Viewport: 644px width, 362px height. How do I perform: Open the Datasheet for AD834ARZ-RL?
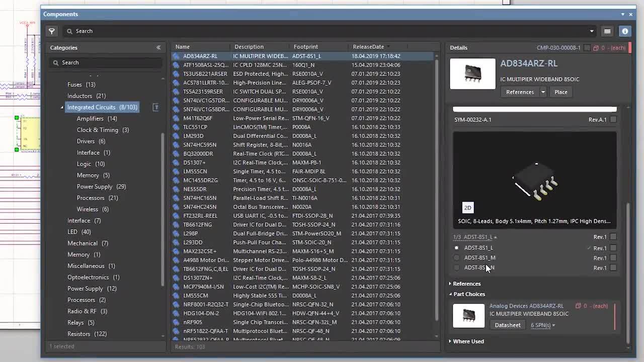[x=507, y=325]
